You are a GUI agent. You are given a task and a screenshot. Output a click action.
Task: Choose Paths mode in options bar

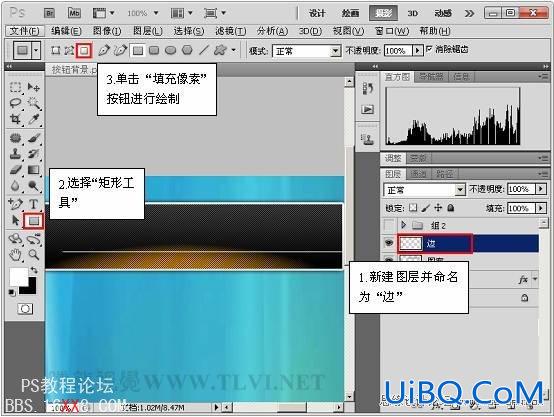(69, 51)
